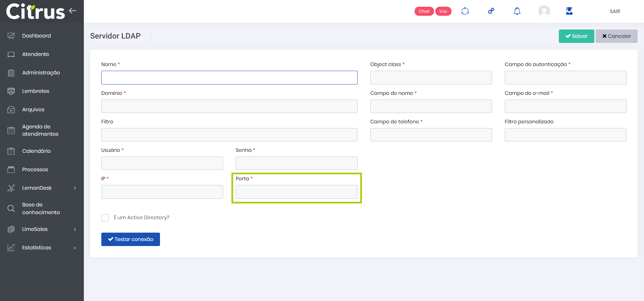Open the settings gears icon
The width and height of the screenshot is (644, 301).
[491, 11]
